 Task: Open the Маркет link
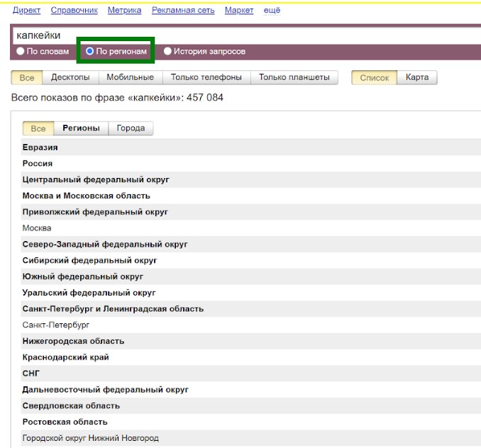coord(239,10)
